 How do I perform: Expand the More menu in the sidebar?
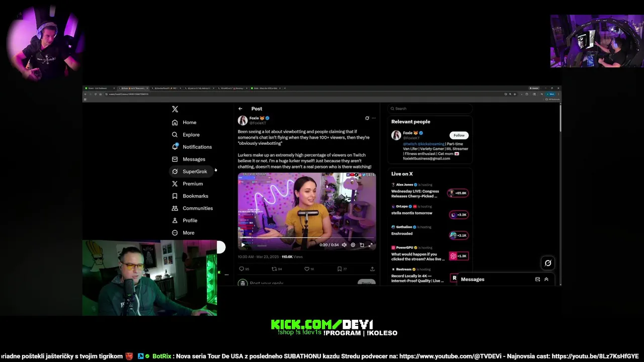click(x=183, y=233)
